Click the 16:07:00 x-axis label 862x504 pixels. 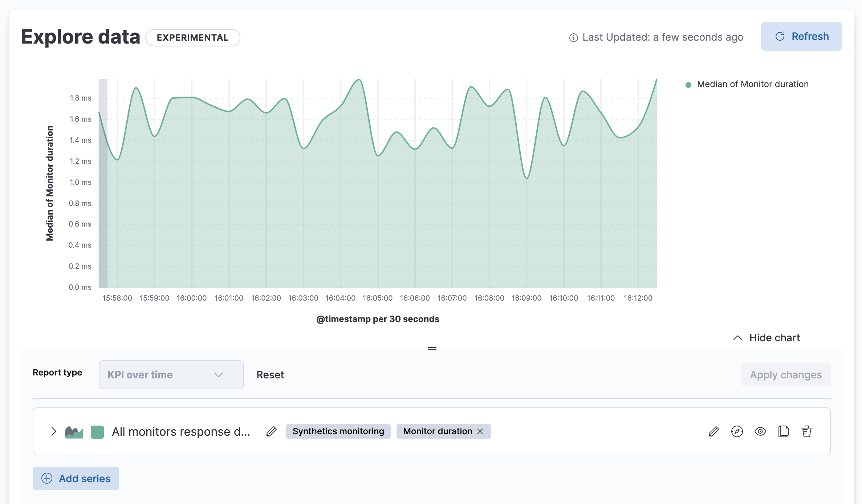pyautogui.click(x=452, y=298)
